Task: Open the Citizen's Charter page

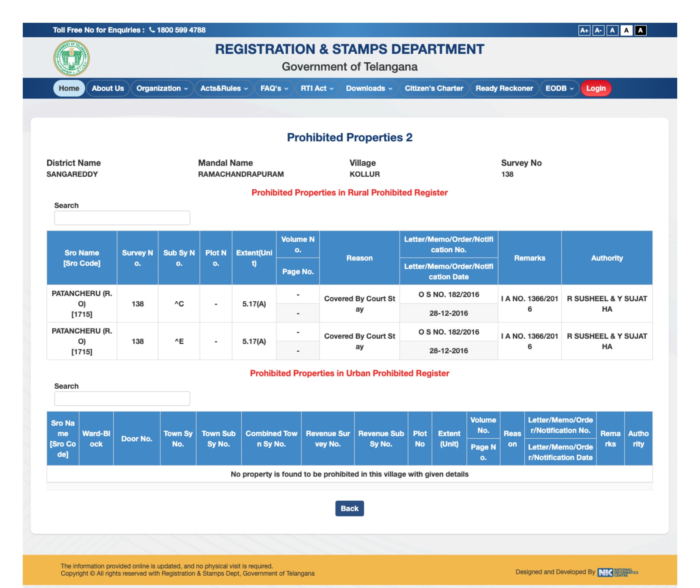Action: click(434, 88)
